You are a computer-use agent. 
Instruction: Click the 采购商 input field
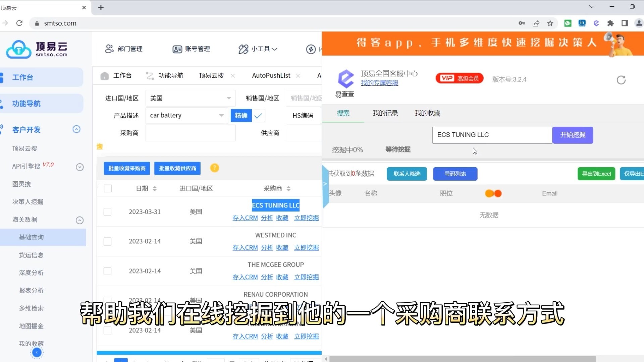click(190, 133)
